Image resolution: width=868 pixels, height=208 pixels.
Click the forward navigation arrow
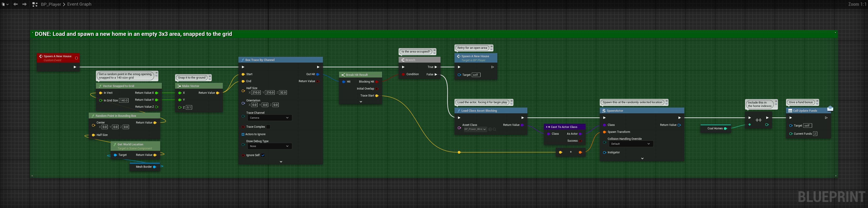pos(24,4)
